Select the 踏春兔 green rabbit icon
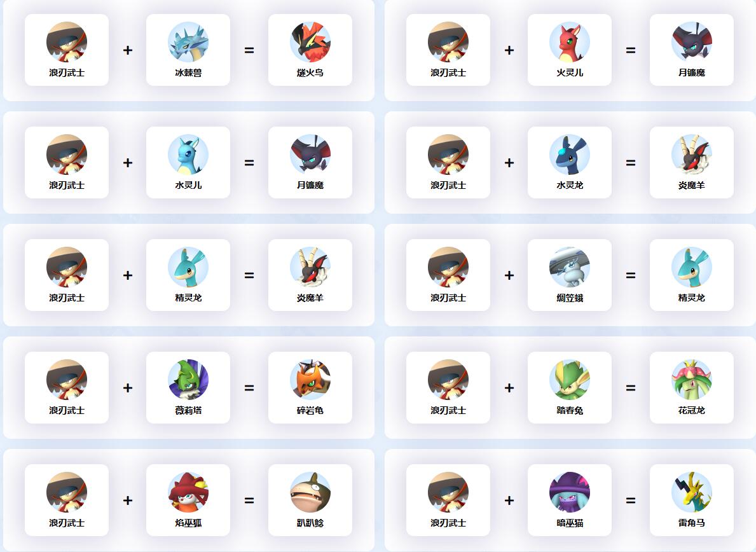The image size is (756, 552). 570,380
